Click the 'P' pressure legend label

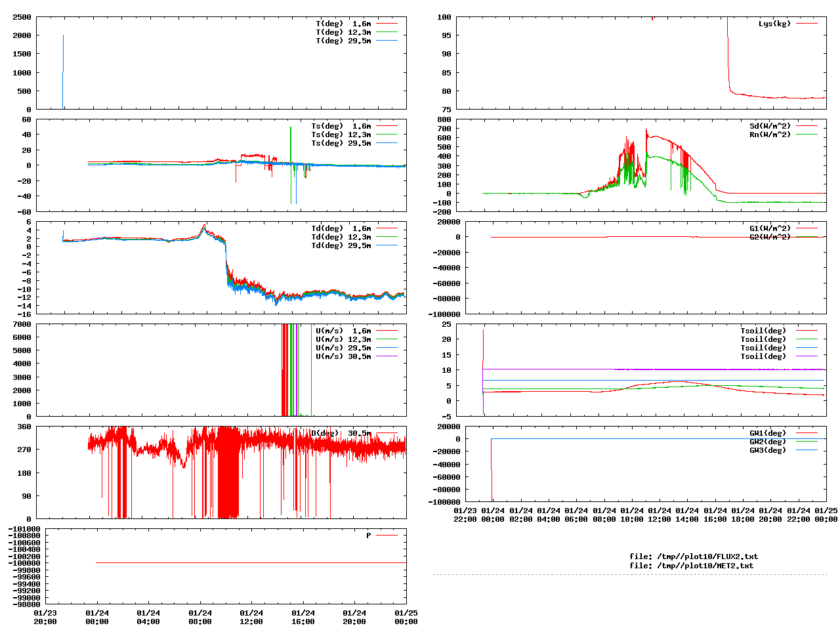click(x=369, y=535)
